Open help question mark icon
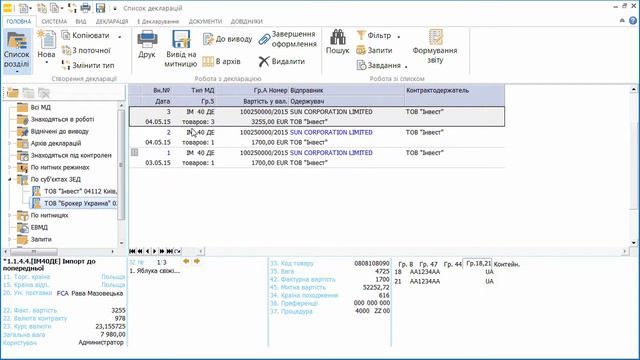Image resolution: width=640 pixels, height=360 pixels. coord(633,20)
